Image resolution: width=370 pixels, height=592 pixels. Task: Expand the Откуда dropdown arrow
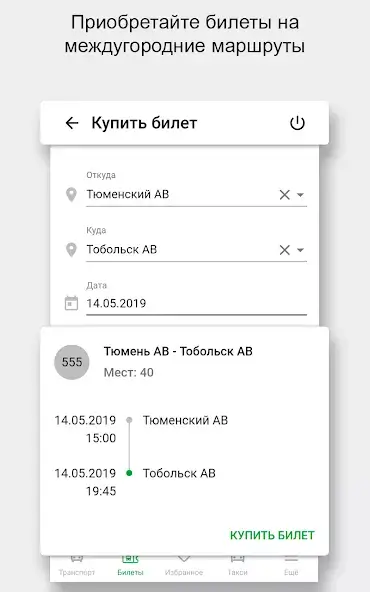301,195
